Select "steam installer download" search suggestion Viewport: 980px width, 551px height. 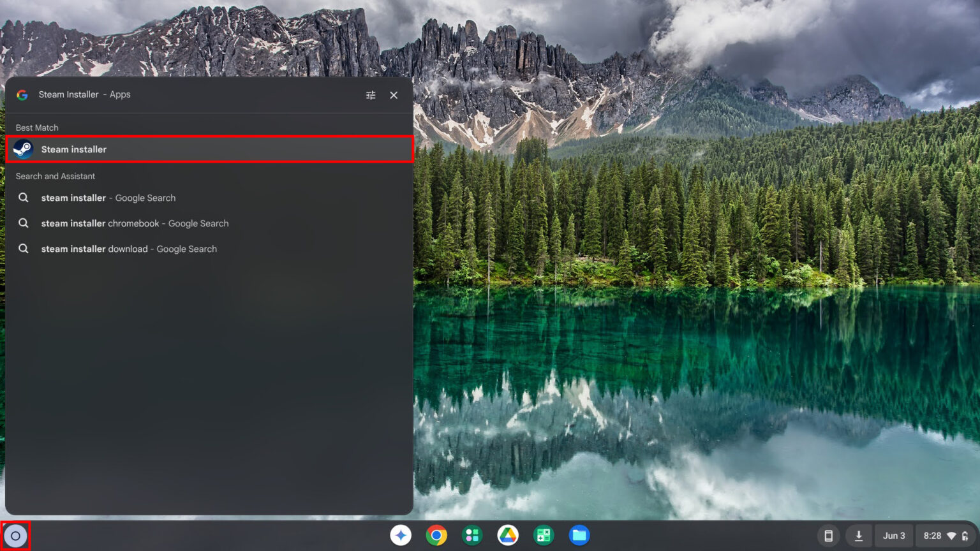coord(209,249)
